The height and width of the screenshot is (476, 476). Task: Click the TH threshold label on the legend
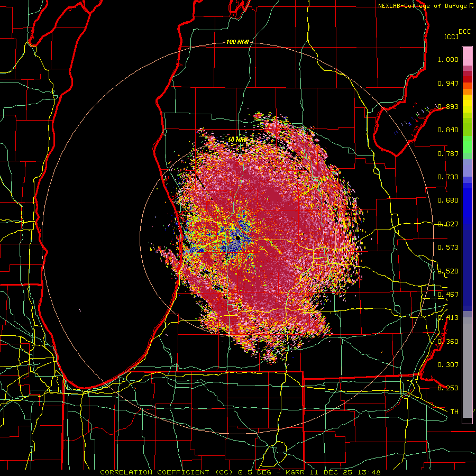(x=454, y=412)
